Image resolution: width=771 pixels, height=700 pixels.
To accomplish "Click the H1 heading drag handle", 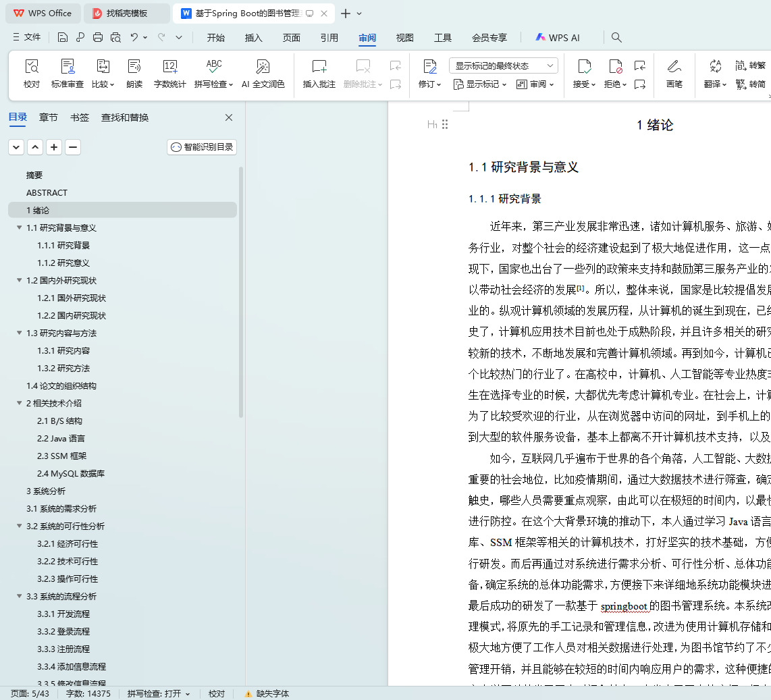I will click(445, 124).
